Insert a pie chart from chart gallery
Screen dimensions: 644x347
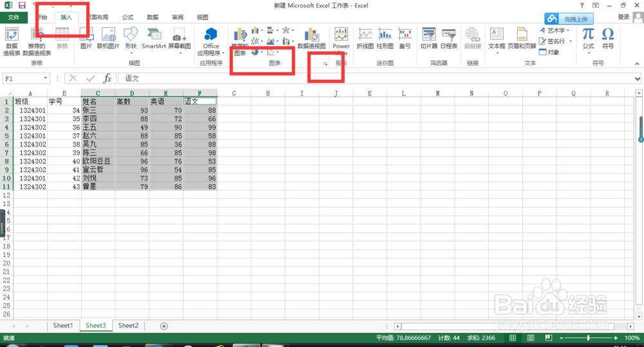click(257, 52)
